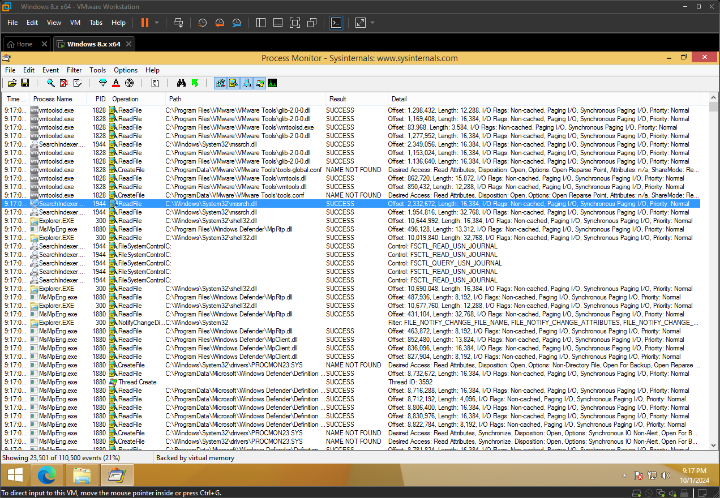The width and height of the screenshot is (720, 498).
Task: Open the power options dropdown beside pause
Action: tap(157, 22)
